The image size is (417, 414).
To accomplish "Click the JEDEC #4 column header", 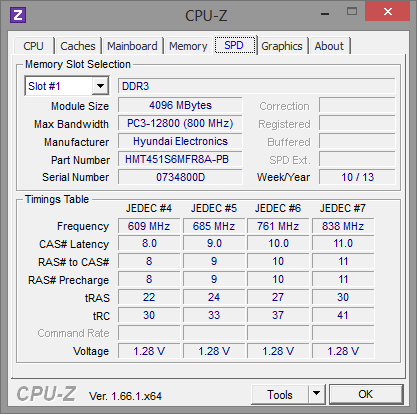I will coord(149,208).
